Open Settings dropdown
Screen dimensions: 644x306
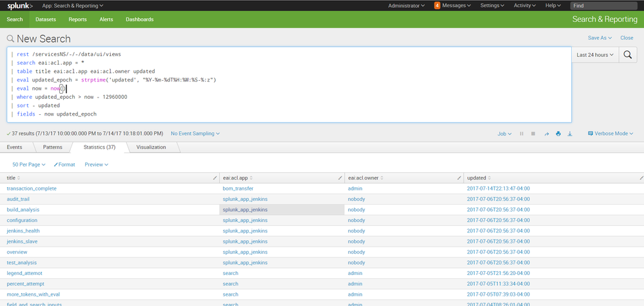tap(493, 6)
